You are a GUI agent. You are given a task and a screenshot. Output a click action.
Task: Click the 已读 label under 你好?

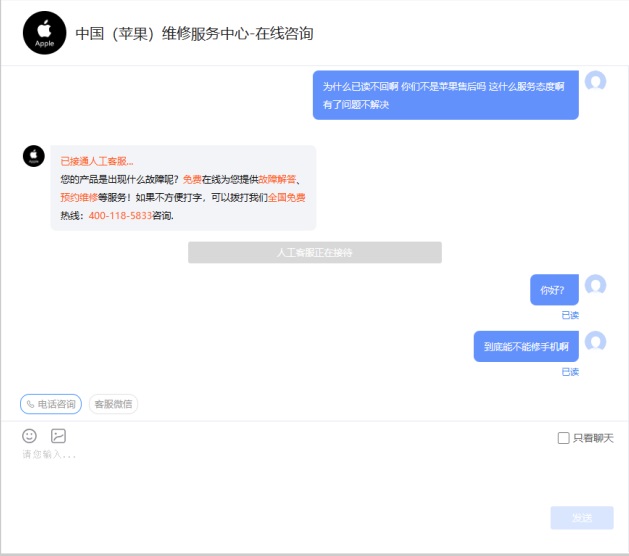(x=570, y=315)
